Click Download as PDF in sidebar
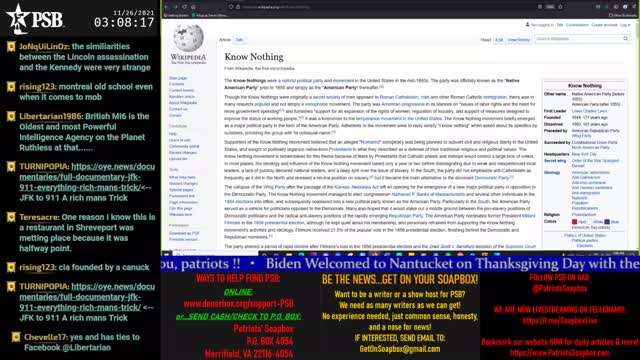 [184, 233]
